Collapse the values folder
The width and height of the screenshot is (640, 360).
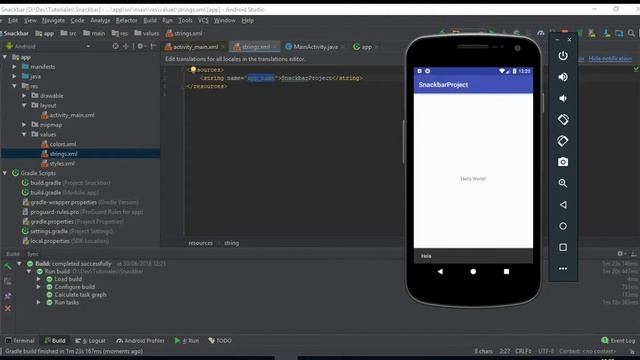click(x=24, y=134)
